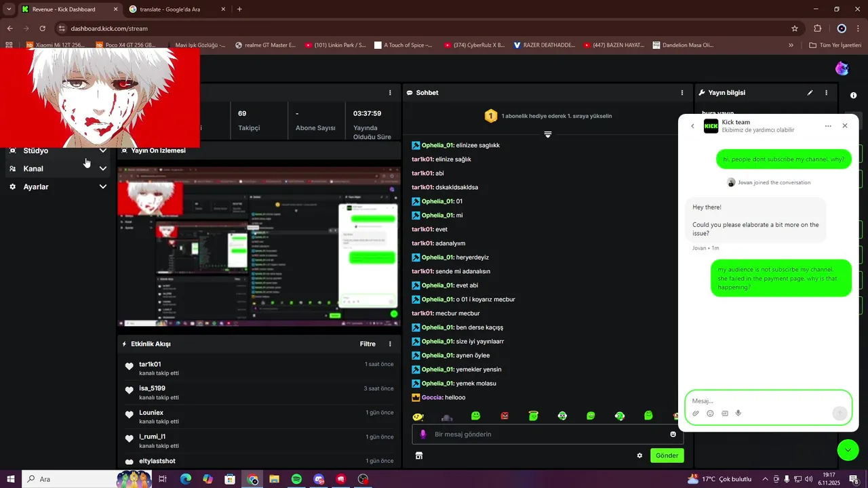868x488 pixels.
Task: Pick the first yellow emote
Action: click(418, 415)
